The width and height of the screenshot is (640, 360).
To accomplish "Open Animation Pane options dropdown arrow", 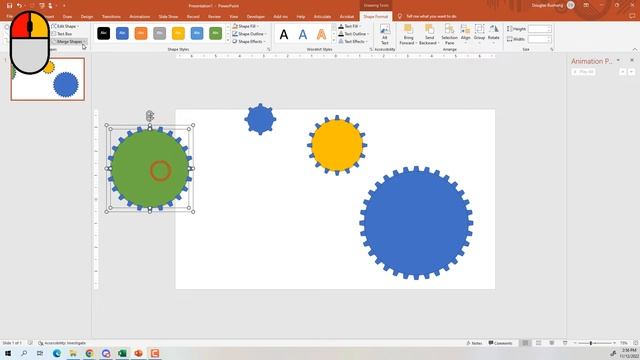I will pyautogui.click(x=618, y=60).
